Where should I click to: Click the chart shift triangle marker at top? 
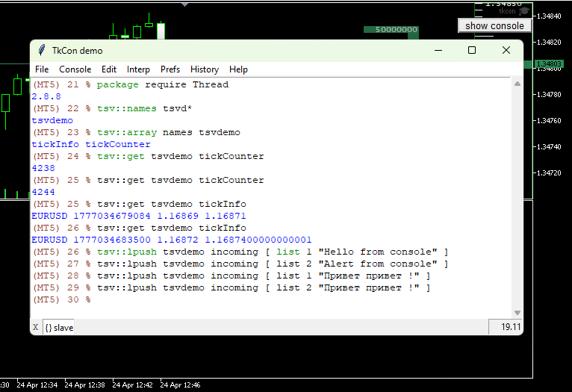(x=185, y=4)
